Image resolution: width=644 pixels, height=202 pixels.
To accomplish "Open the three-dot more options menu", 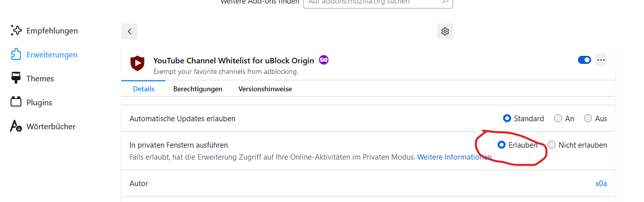I will coord(601,60).
